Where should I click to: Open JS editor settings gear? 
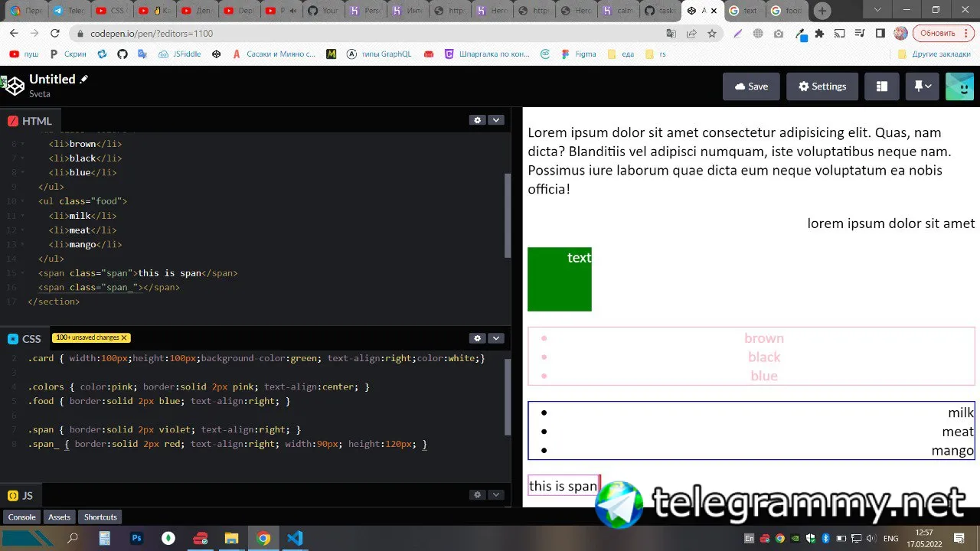(478, 494)
